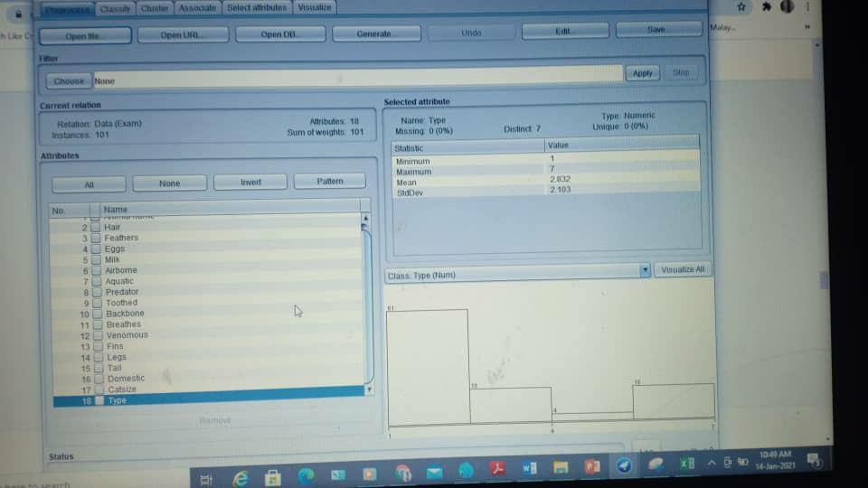Select the Breathes attribute row

click(x=208, y=324)
